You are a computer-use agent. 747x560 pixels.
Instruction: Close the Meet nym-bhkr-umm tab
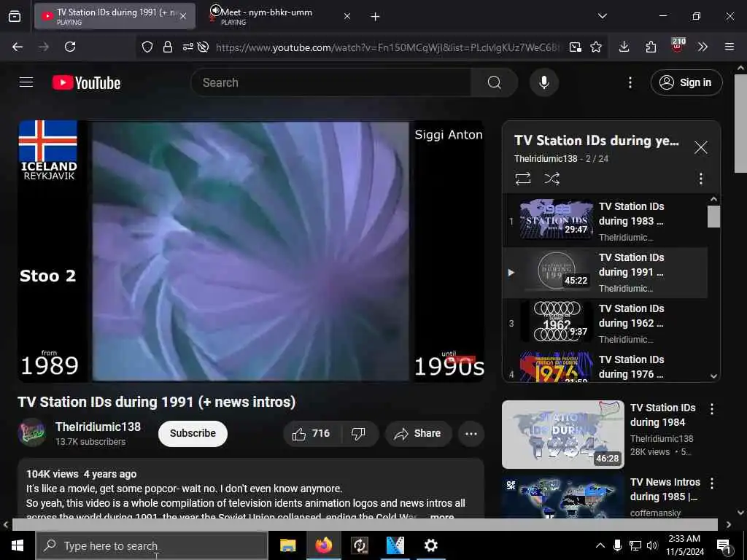point(347,16)
